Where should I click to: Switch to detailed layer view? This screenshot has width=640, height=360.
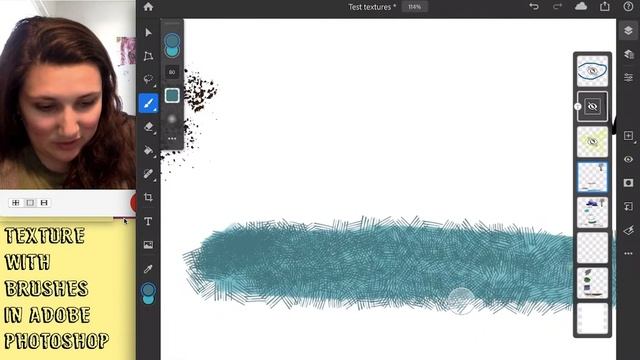click(x=628, y=54)
